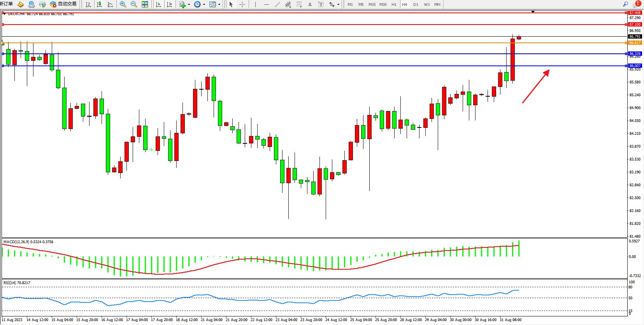
Task: Toggle the Auto Trading button
Action: click(x=63, y=4)
